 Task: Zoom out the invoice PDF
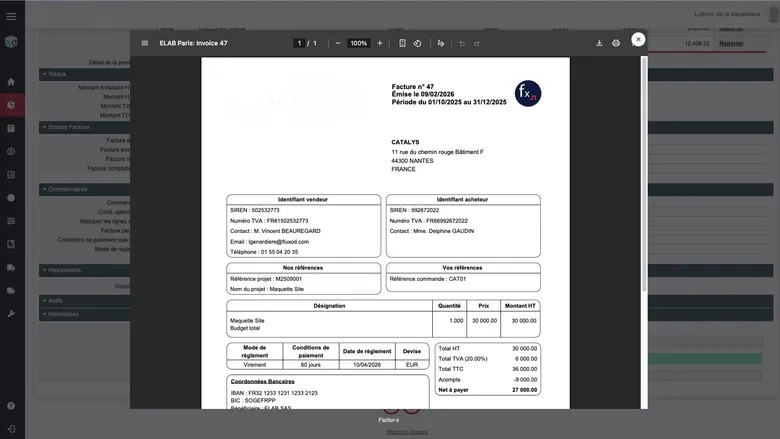338,43
